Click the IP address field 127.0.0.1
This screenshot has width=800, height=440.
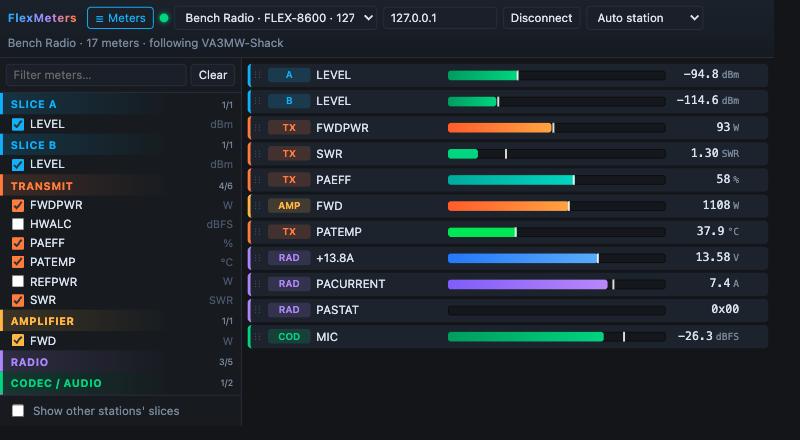(x=440, y=18)
